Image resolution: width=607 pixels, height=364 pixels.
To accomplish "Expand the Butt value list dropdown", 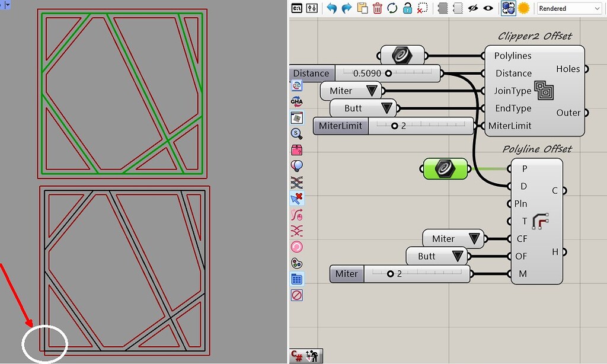I will click(385, 108).
